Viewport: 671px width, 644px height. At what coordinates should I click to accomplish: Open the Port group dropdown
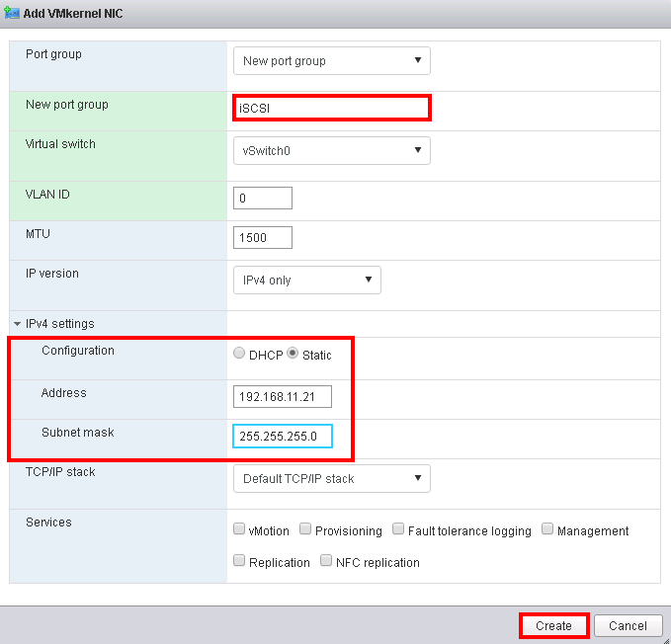pos(331,60)
